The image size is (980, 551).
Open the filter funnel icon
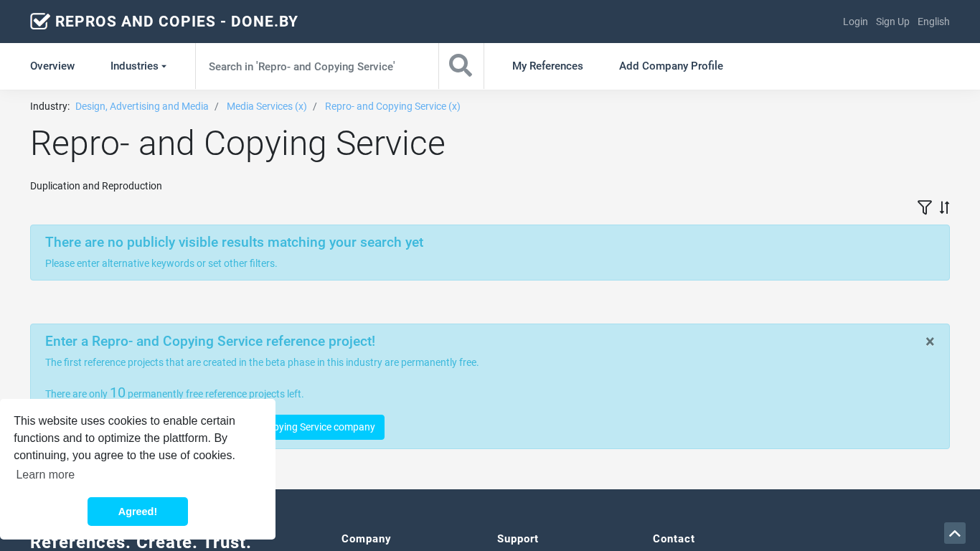click(x=924, y=207)
